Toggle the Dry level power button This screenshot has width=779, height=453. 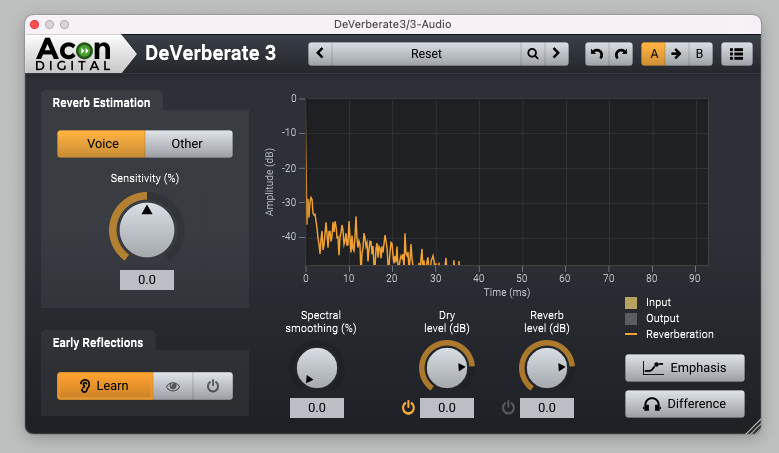[408, 407]
